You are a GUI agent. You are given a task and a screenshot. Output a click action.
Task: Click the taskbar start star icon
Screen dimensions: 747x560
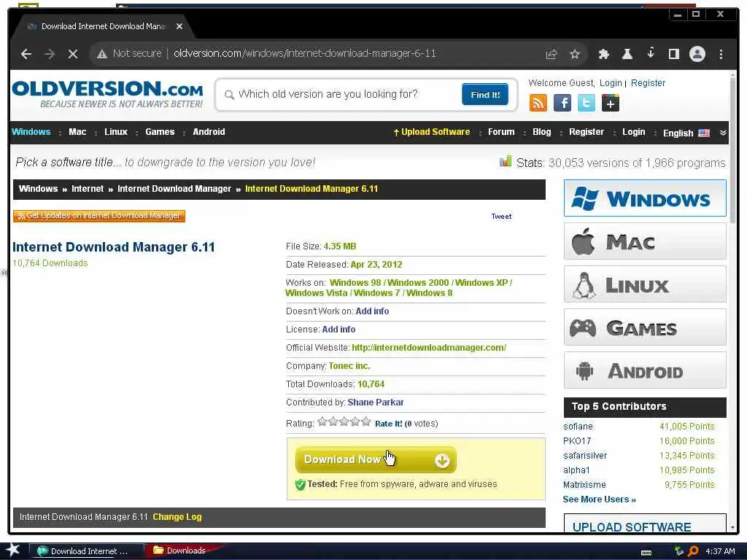coord(12,550)
